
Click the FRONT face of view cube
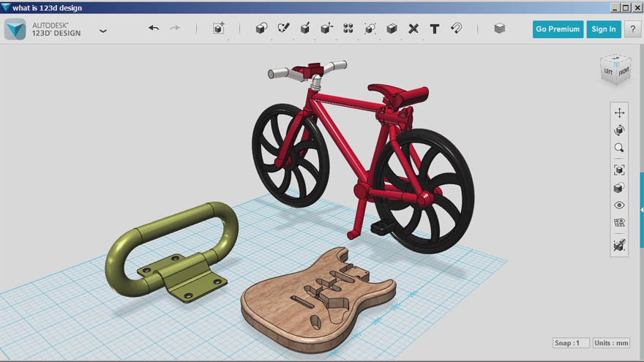click(x=624, y=72)
